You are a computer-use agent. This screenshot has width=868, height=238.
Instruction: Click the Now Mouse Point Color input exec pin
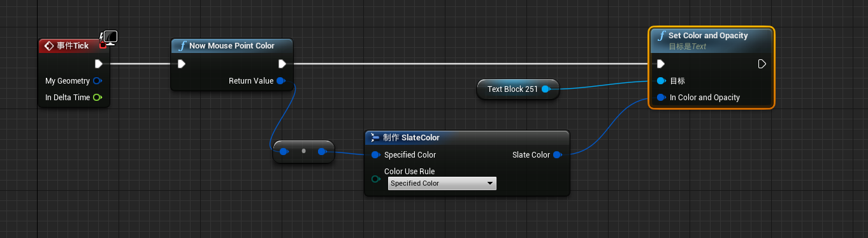click(182, 64)
